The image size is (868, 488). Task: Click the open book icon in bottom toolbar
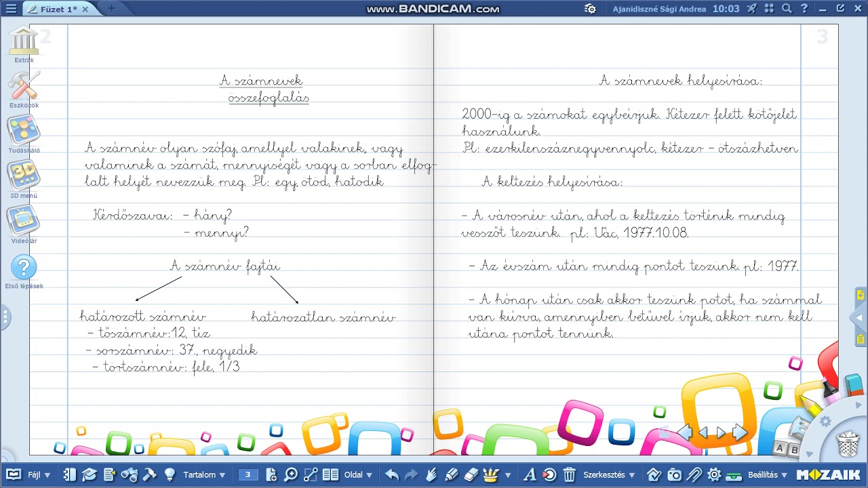click(x=13, y=474)
